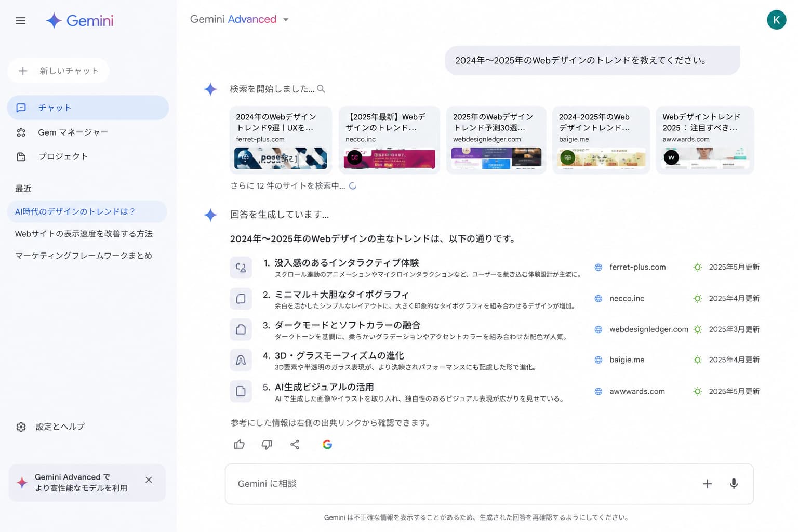Viewport: 798px width, 532px height.
Task: Follow the baigie.me source link in list
Action: (627, 360)
